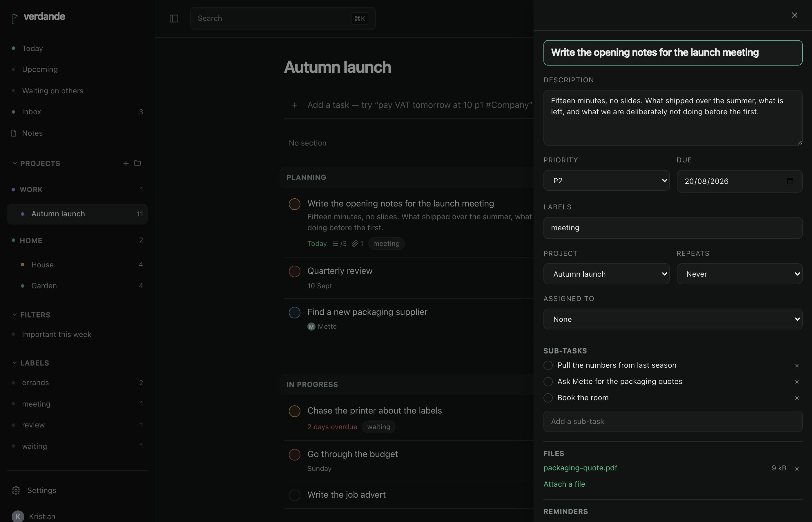This screenshot has width=812, height=522.
Task: Click the new folder icon beside Projects
Action: coord(137,163)
